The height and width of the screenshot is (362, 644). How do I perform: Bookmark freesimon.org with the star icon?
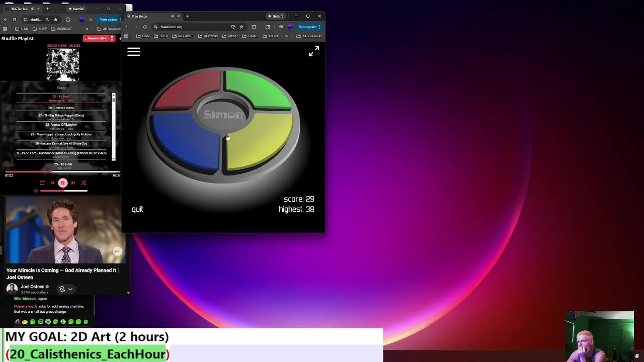coord(242,27)
